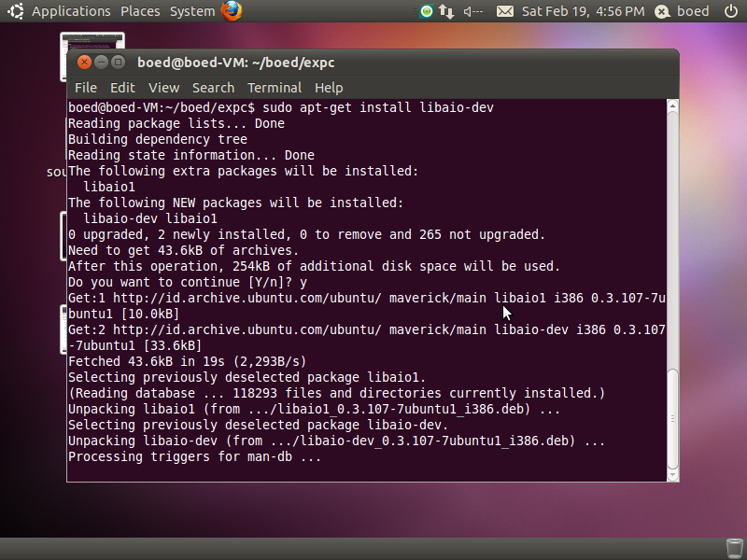Click the round boed session icon
The height and width of the screenshot is (560, 747).
click(x=663, y=11)
